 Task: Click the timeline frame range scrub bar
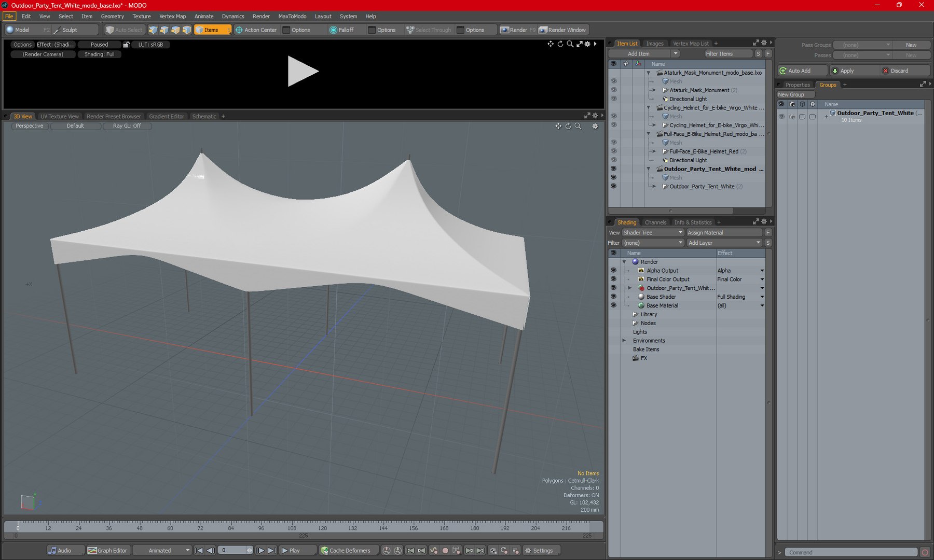[x=304, y=536]
